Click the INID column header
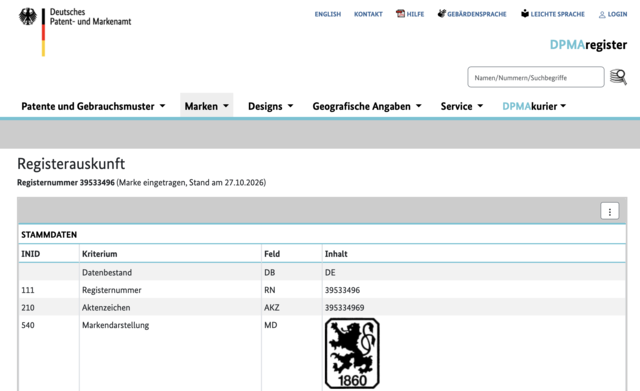Image resolution: width=640 pixels, height=391 pixels. click(31, 254)
